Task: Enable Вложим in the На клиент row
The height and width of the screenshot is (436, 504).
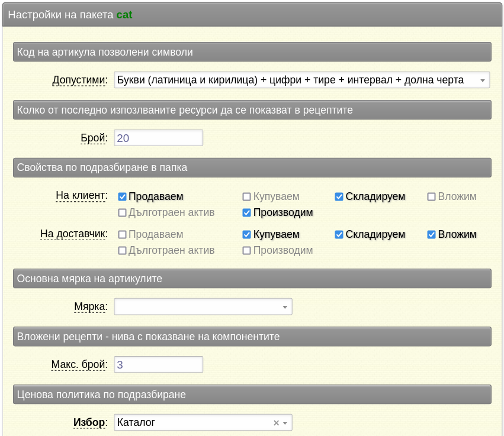Action: 431,196
